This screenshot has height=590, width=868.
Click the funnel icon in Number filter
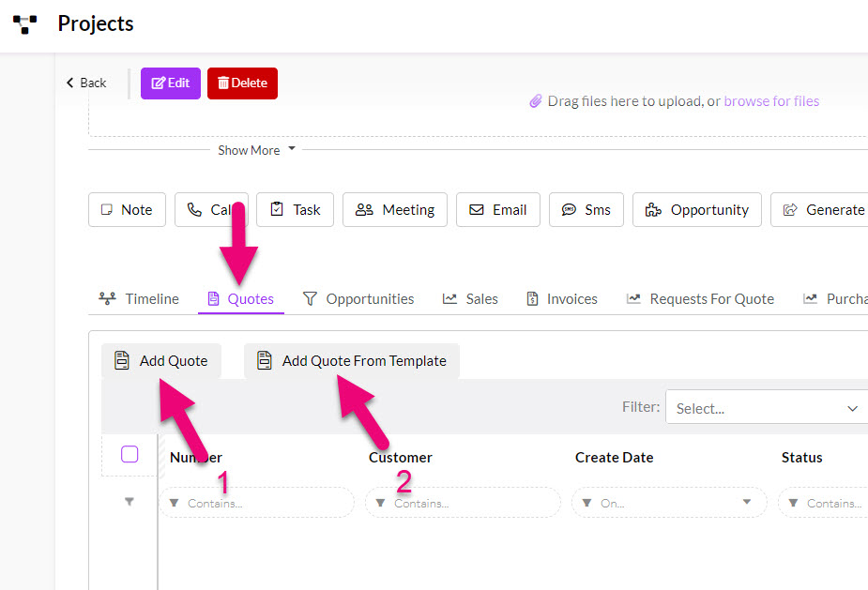click(x=174, y=503)
